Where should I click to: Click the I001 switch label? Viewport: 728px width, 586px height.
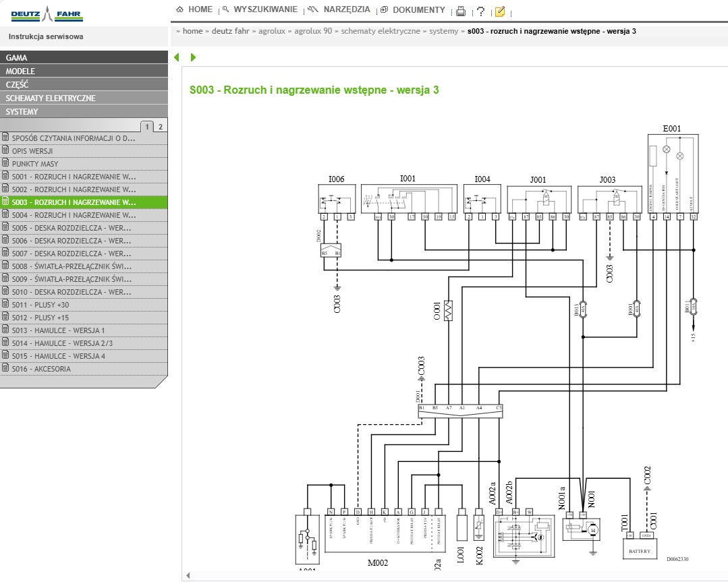tap(408, 179)
